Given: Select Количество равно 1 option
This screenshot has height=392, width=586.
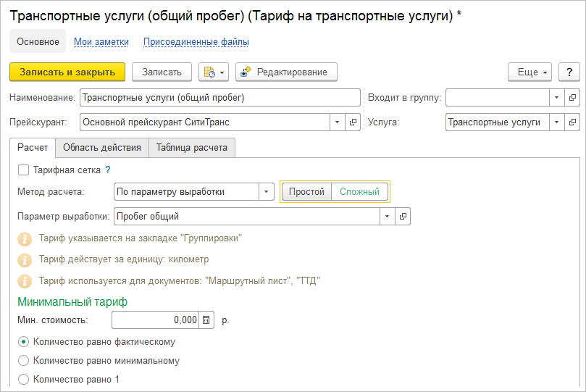Looking at the screenshot, I should (24, 379).
